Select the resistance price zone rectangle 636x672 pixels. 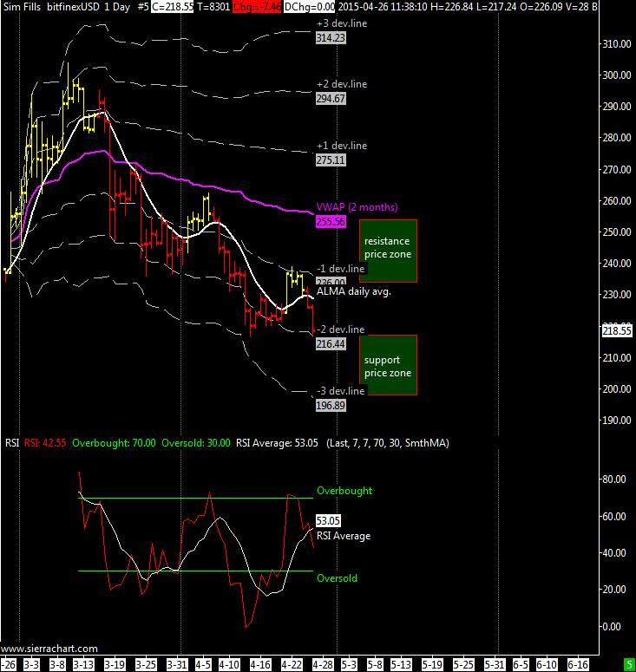pyautogui.click(x=388, y=251)
